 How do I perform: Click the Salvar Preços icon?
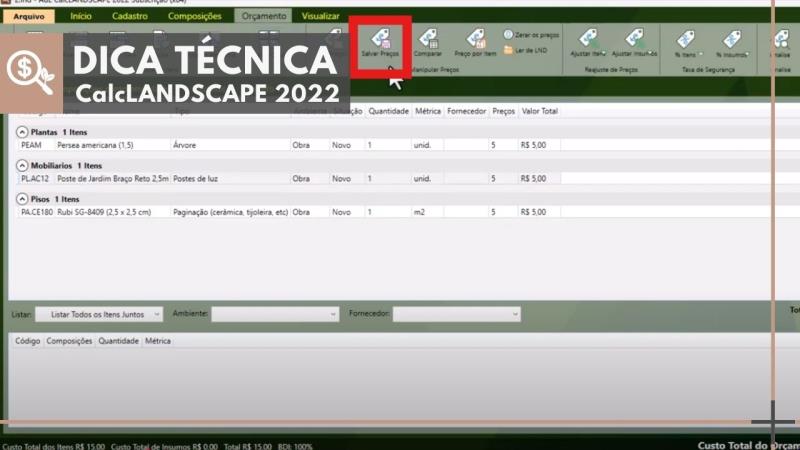coord(380,42)
